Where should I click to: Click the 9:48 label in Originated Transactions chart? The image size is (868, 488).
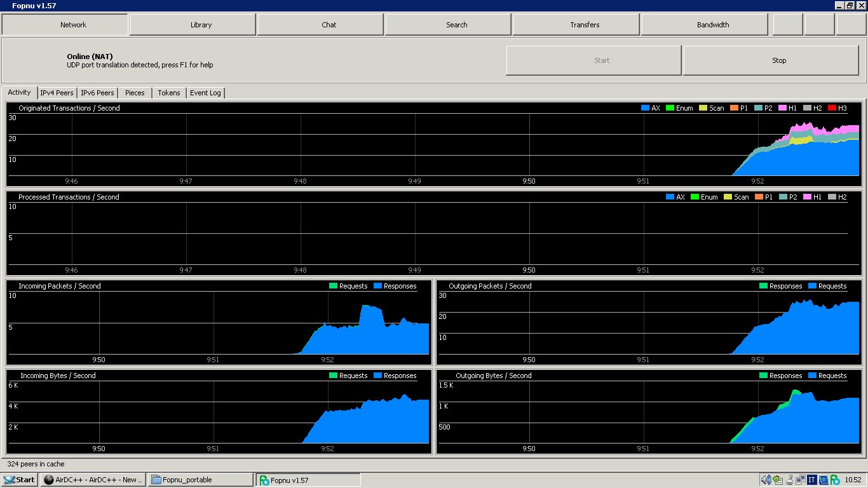point(300,181)
